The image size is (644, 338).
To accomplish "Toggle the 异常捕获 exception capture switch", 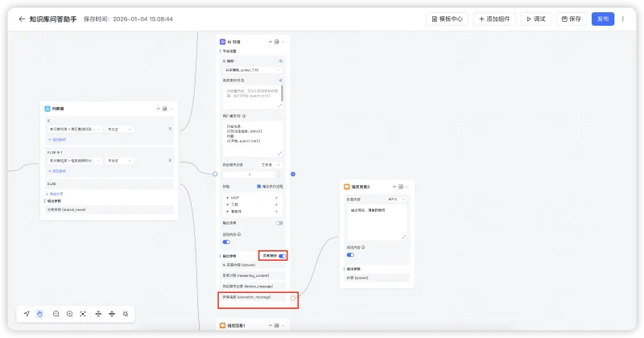I will (283, 256).
